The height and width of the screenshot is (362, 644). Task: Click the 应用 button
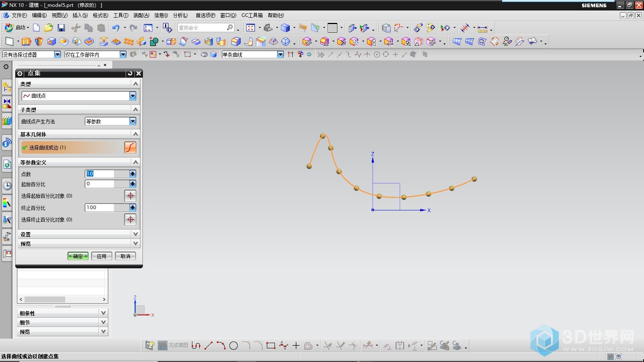click(101, 256)
